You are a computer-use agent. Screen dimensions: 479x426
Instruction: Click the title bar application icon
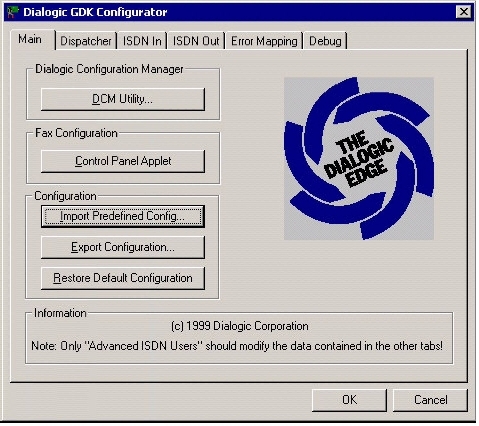point(13,12)
